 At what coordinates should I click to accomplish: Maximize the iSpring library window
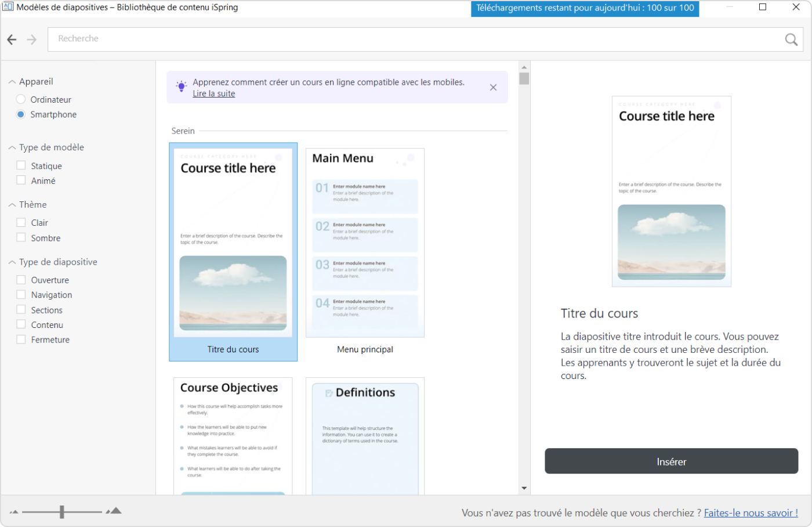coord(763,7)
